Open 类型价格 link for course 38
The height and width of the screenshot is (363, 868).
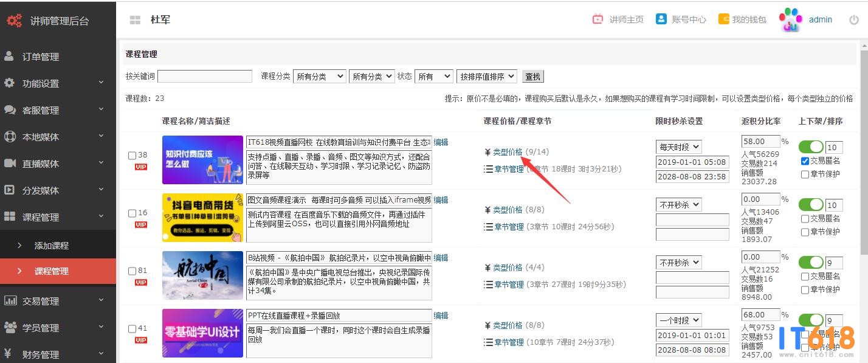point(507,152)
